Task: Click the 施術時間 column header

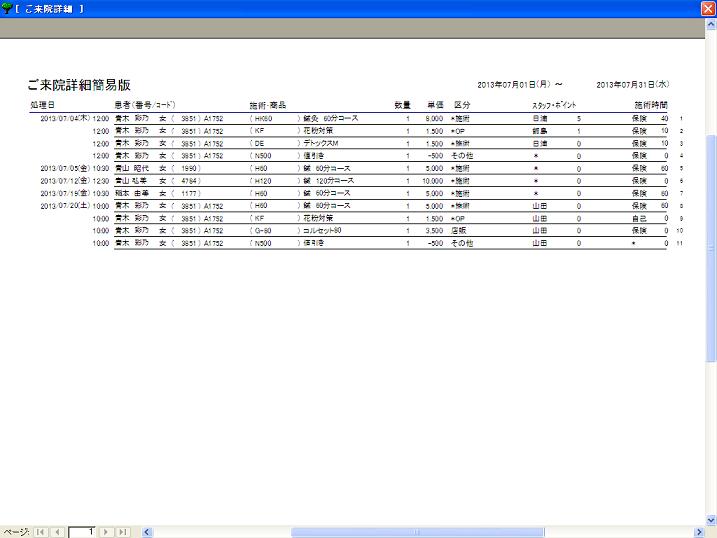Action: point(651,105)
